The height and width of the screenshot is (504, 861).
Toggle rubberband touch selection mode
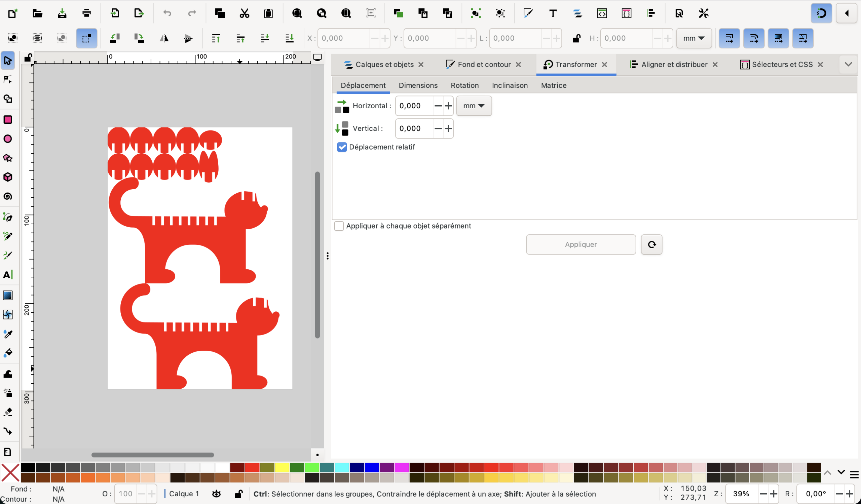(x=86, y=38)
